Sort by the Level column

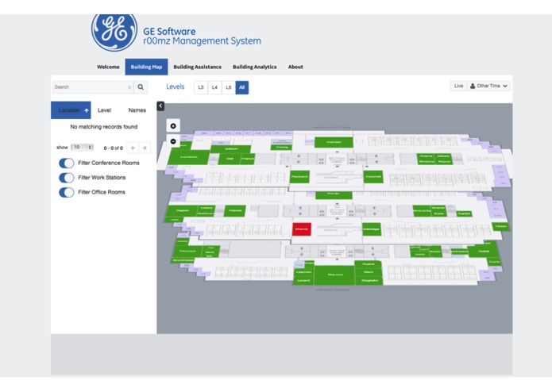[x=104, y=110]
